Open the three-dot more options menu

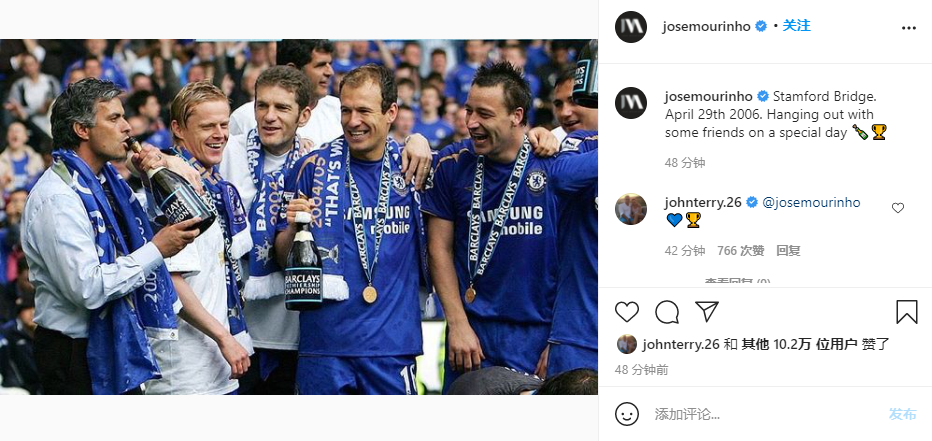909,28
